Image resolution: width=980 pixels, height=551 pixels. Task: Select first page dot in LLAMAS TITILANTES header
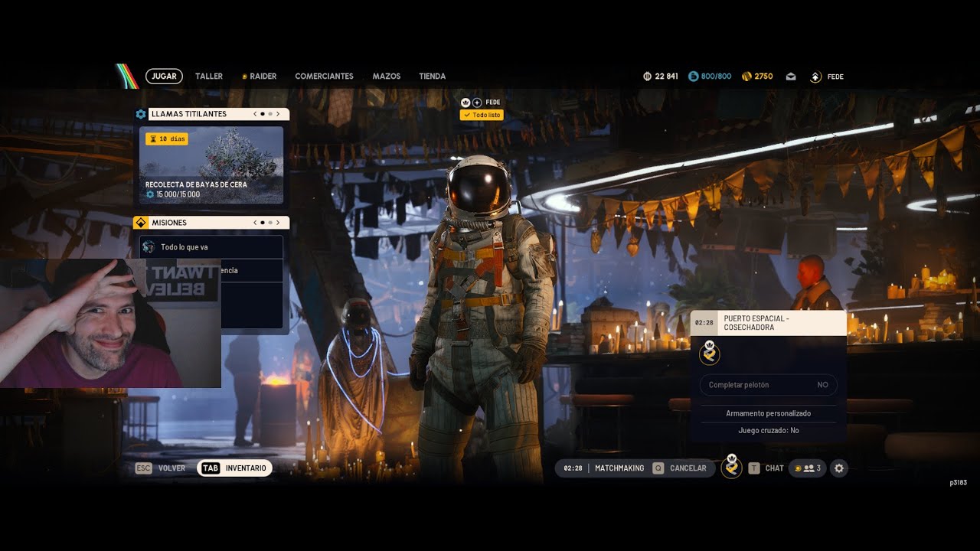point(263,114)
